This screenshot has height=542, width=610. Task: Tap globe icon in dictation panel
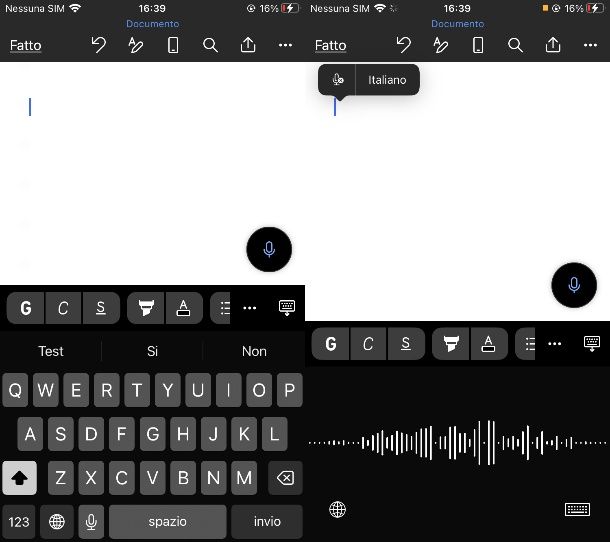[x=337, y=509]
